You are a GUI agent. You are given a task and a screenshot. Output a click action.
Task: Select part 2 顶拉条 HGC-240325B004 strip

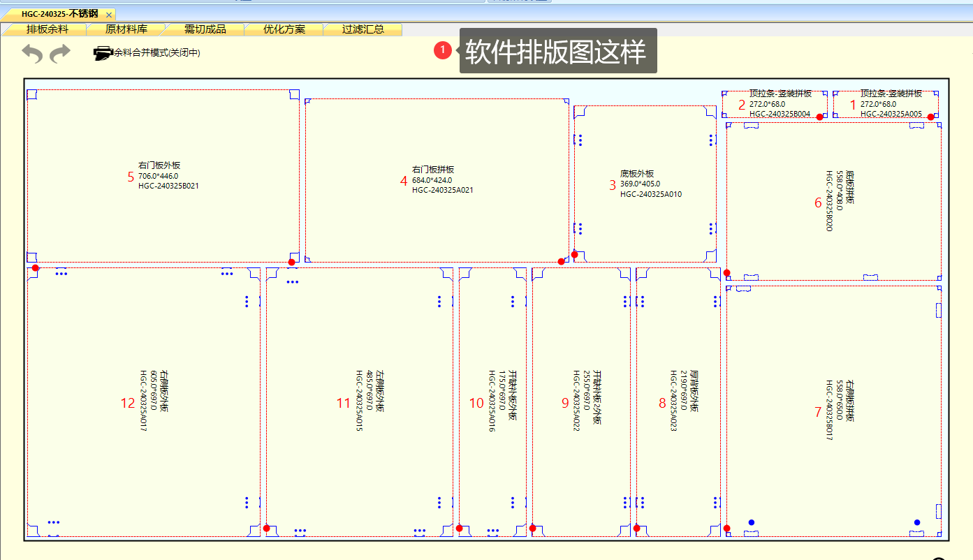pos(774,104)
